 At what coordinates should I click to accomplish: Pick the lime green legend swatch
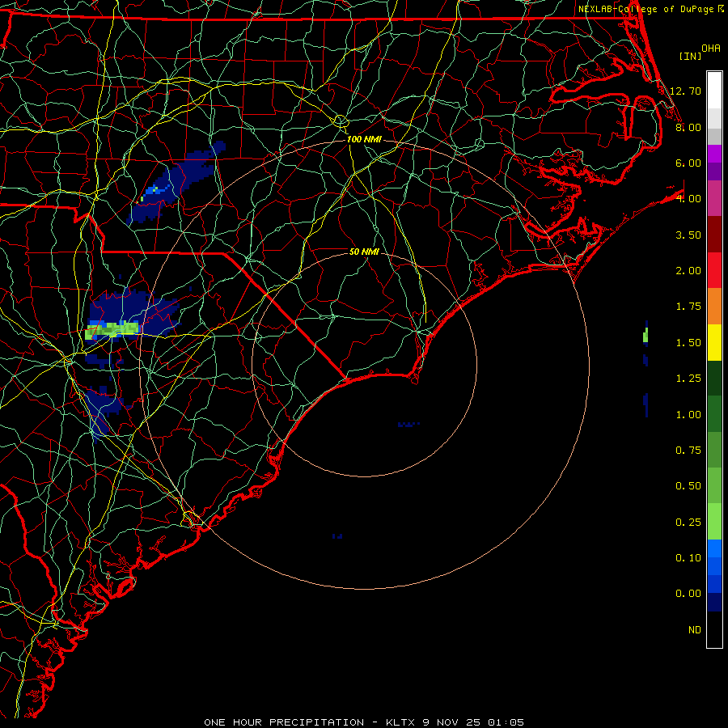(714, 522)
